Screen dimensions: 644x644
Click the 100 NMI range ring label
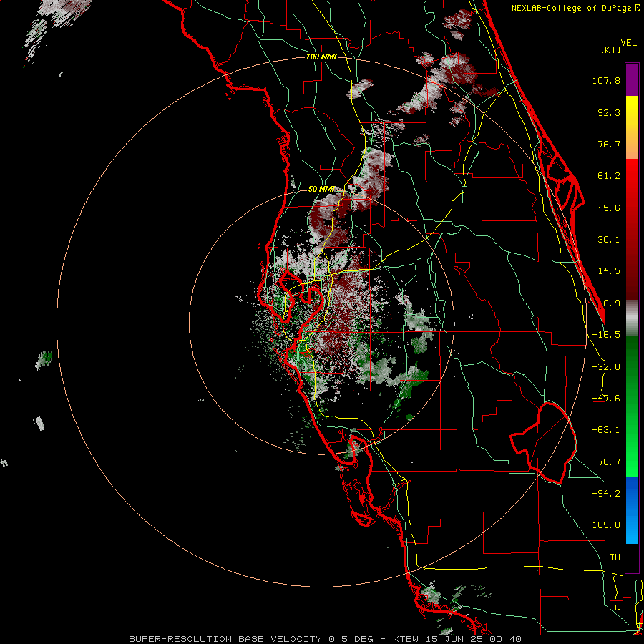[x=321, y=57]
